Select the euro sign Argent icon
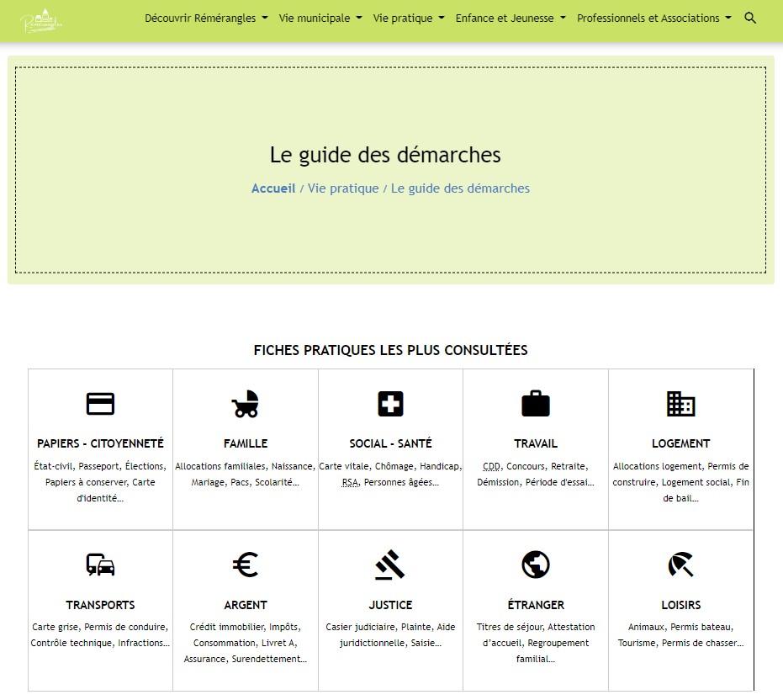The height and width of the screenshot is (700, 783). coord(246,565)
